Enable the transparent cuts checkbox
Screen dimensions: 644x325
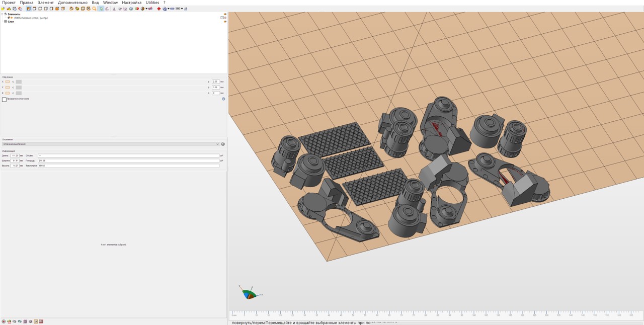4,99
